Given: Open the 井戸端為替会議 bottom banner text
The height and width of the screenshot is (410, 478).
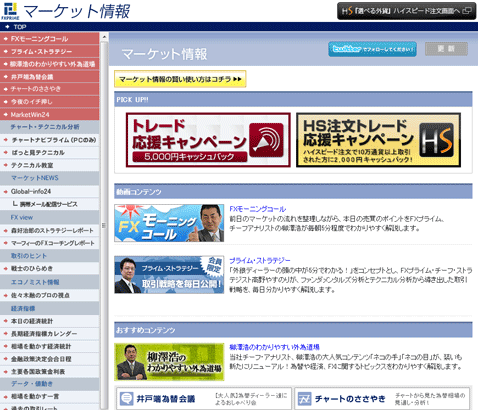Looking at the screenshot, I should pyautogui.click(x=166, y=399).
